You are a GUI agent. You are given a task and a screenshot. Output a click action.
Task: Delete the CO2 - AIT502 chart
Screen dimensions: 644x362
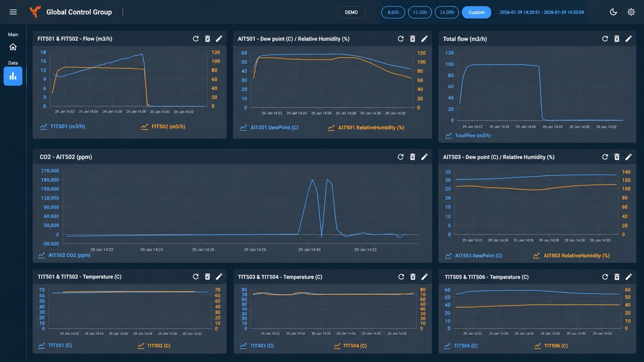pyautogui.click(x=413, y=157)
